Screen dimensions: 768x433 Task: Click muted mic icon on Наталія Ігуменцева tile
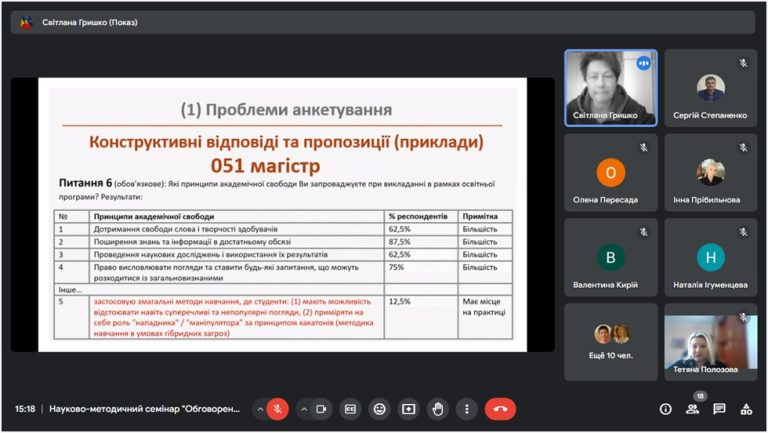point(743,232)
